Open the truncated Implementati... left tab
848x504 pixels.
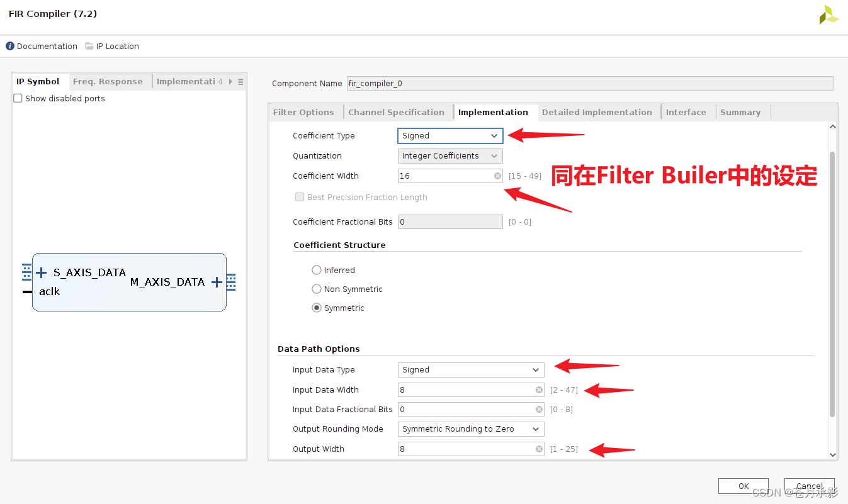[186, 81]
